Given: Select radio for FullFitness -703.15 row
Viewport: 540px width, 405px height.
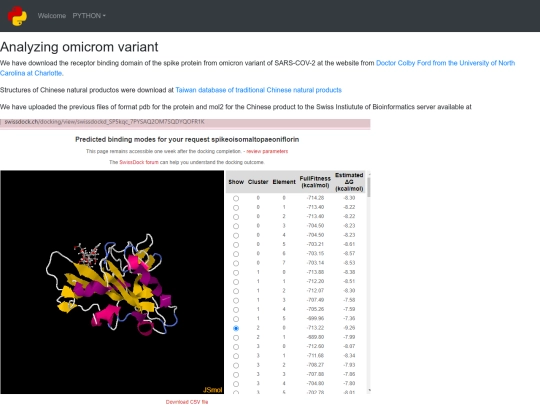Looking at the screenshot, I should point(236,254).
